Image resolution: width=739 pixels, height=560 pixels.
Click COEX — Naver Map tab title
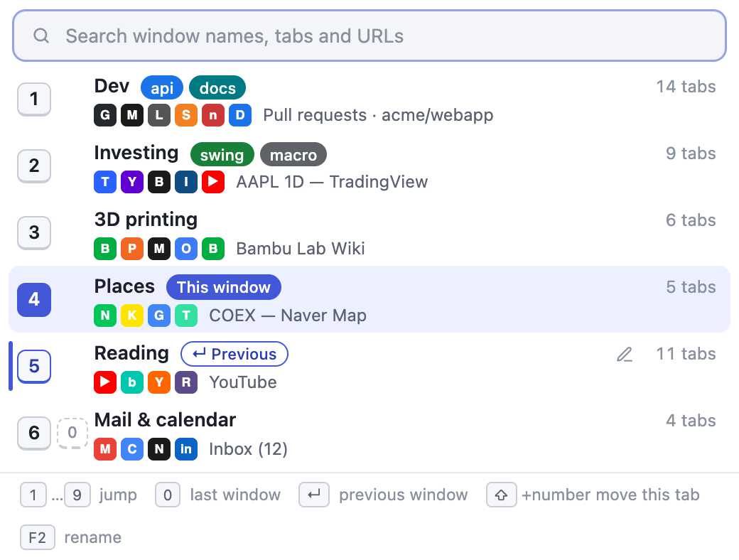coord(288,316)
